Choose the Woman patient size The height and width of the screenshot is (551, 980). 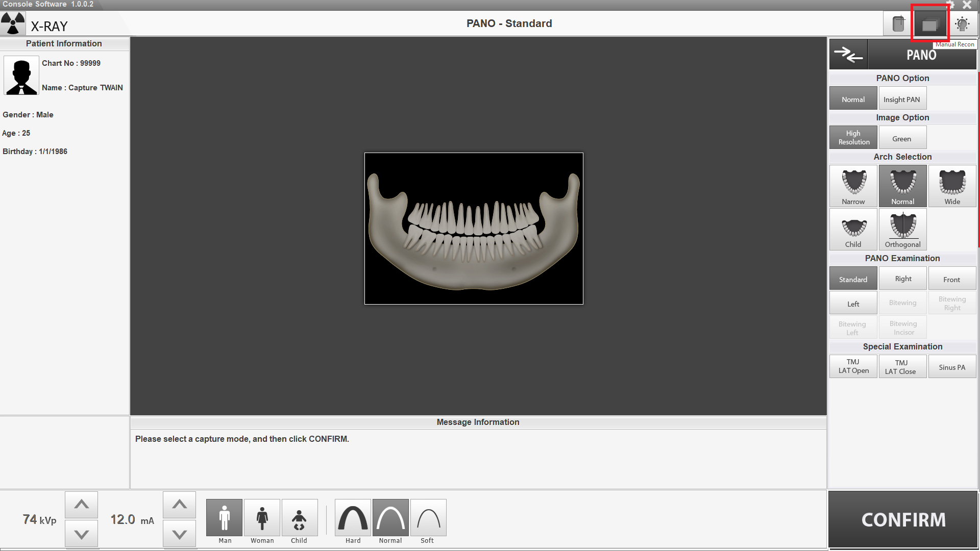pos(262,518)
